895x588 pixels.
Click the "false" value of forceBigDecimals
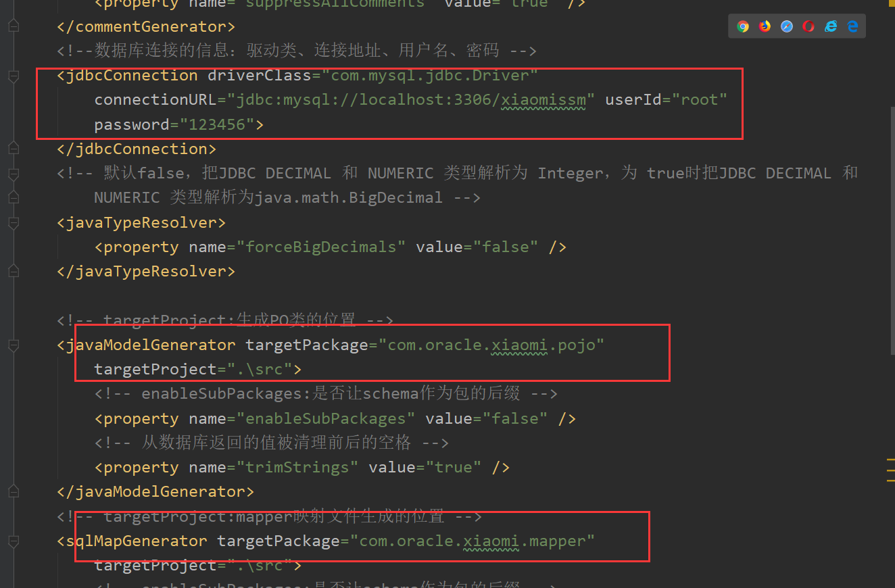click(x=505, y=247)
